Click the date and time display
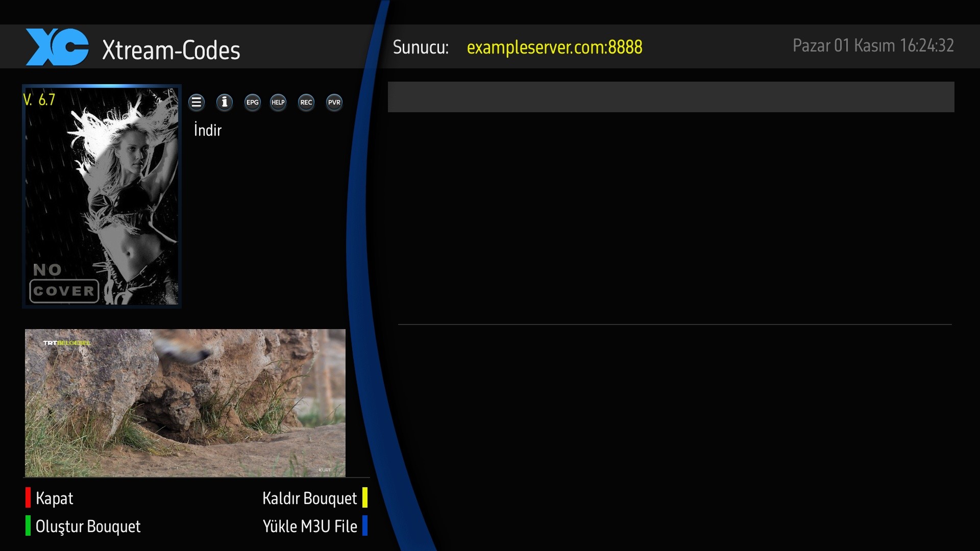This screenshot has height=551, width=980. [873, 45]
